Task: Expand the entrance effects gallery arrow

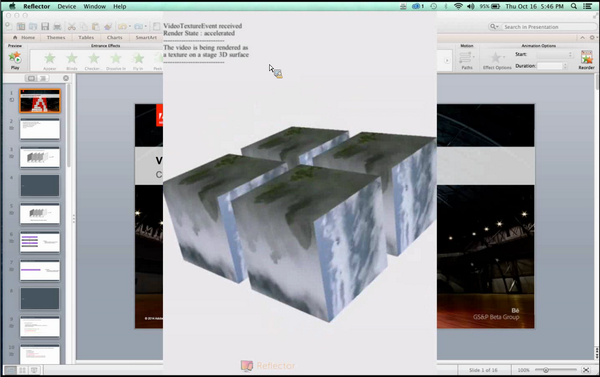Action: [x=447, y=60]
